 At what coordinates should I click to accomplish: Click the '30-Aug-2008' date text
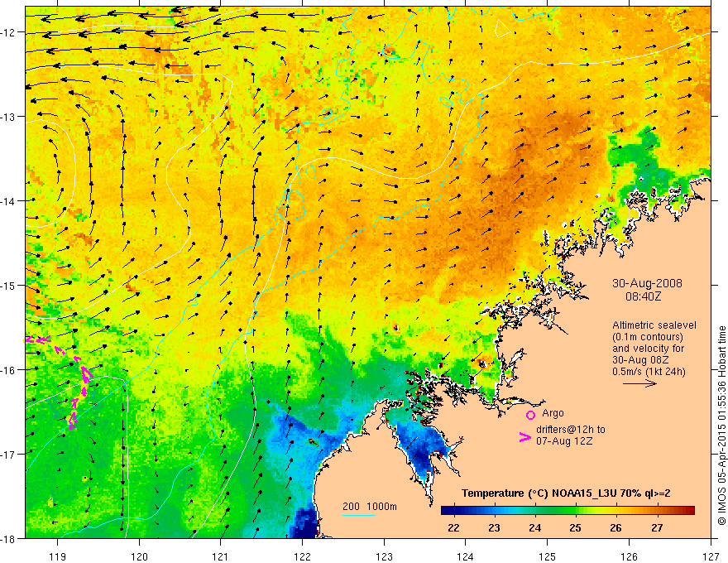(647, 283)
